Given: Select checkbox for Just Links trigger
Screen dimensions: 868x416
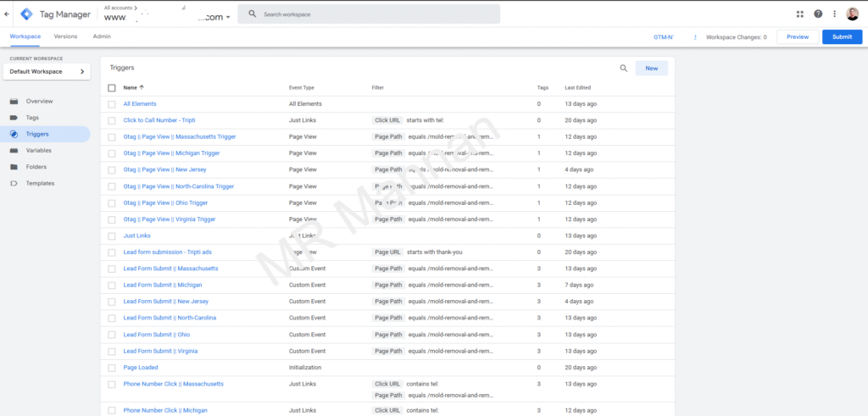Looking at the screenshot, I should (112, 236).
